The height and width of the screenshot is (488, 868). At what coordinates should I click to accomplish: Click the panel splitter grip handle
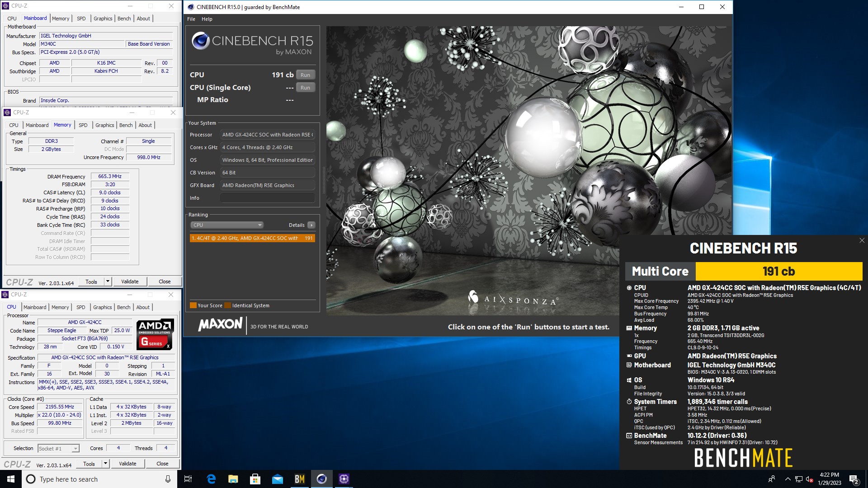[323, 180]
